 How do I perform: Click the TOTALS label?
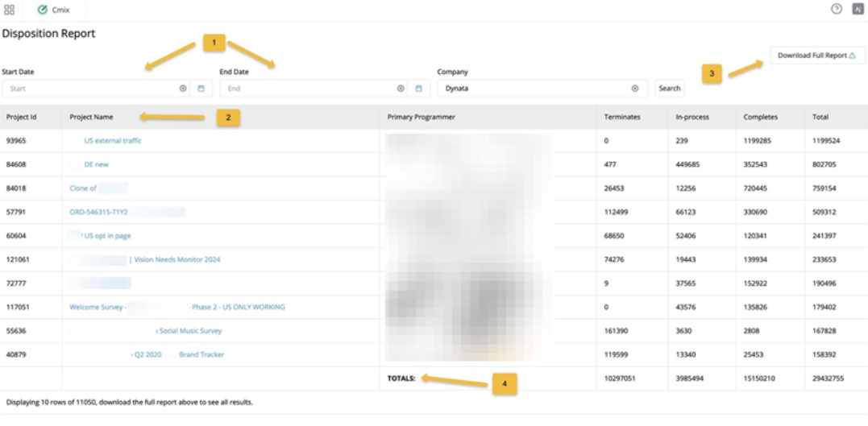[x=401, y=378]
